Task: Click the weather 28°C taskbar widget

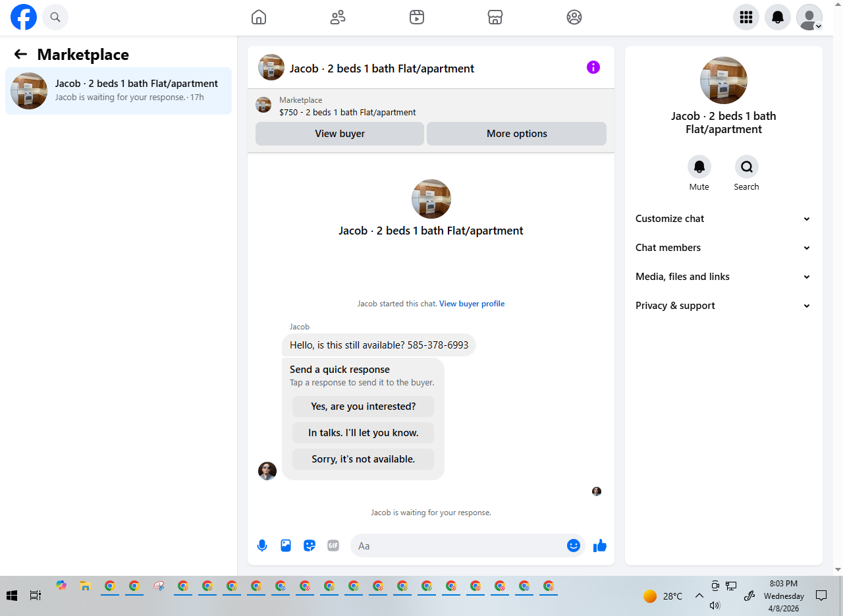Action: pyautogui.click(x=663, y=596)
